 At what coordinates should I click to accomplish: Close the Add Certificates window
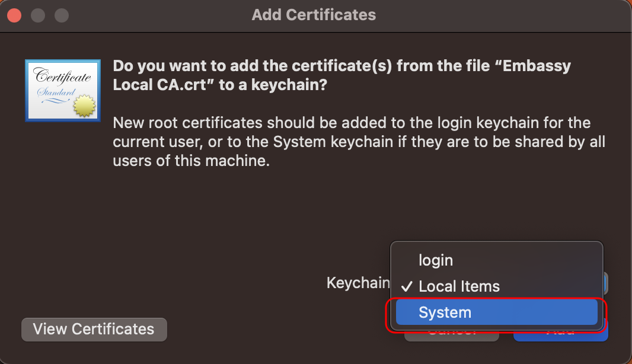14,15
